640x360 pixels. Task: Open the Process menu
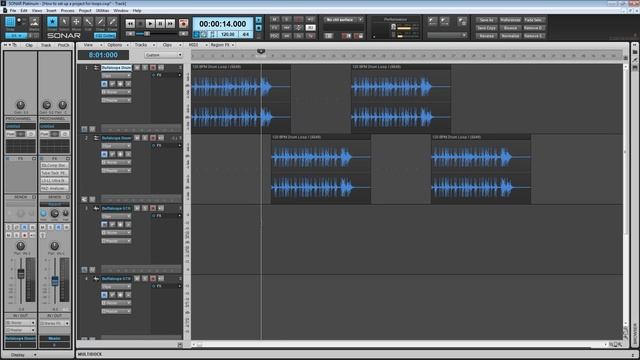tap(68, 11)
